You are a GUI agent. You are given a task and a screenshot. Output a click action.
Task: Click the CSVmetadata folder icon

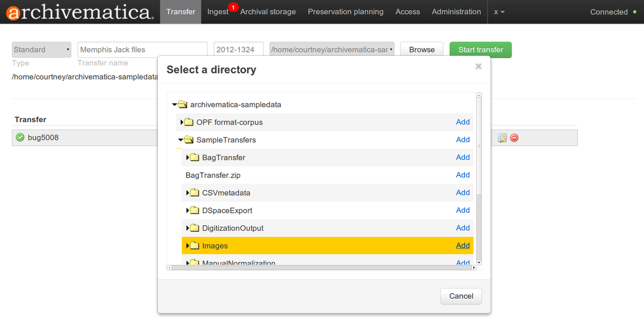click(194, 192)
